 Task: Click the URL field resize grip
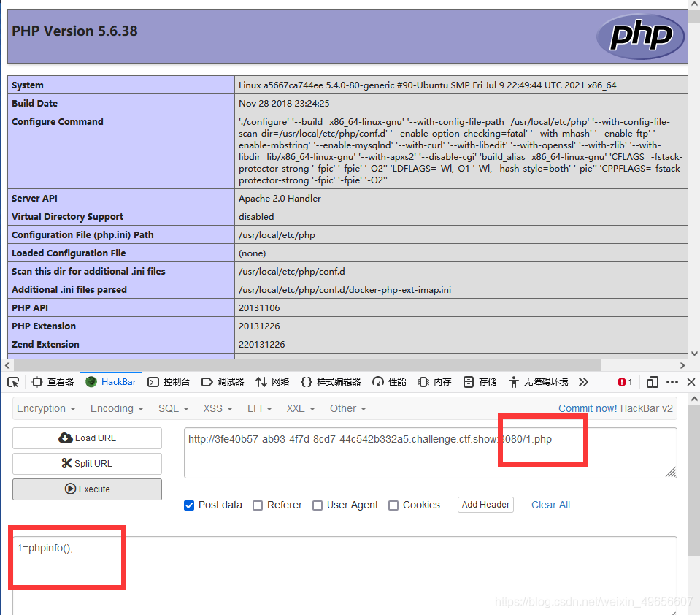tap(671, 472)
